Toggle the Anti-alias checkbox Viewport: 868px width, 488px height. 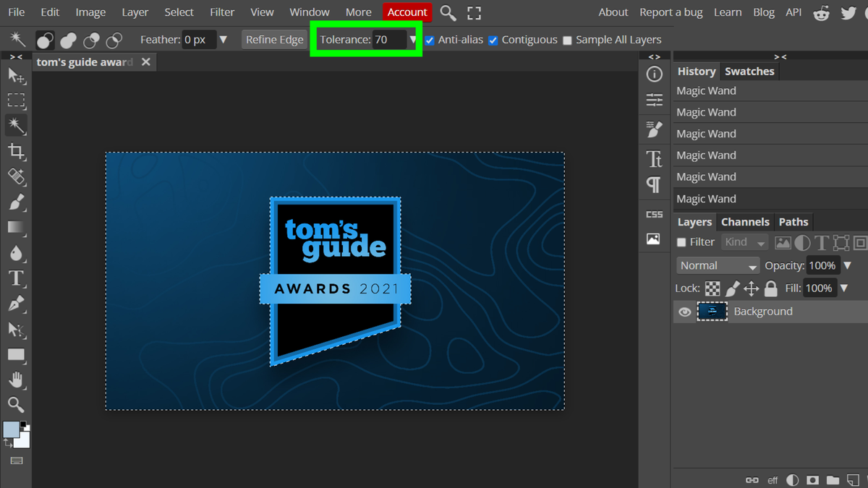[430, 40]
